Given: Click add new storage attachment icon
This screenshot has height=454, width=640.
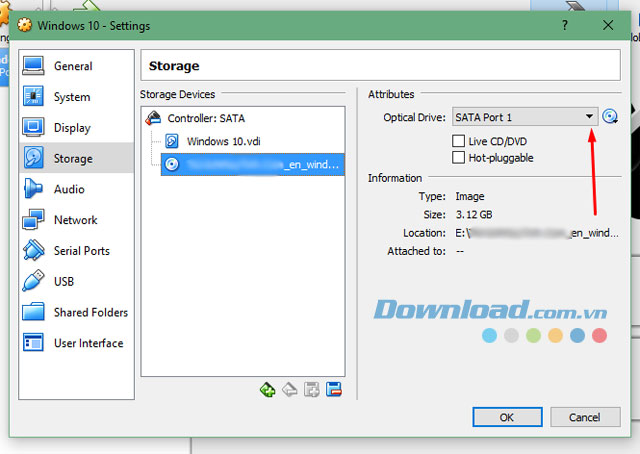Looking at the screenshot, I should (312, 390).
